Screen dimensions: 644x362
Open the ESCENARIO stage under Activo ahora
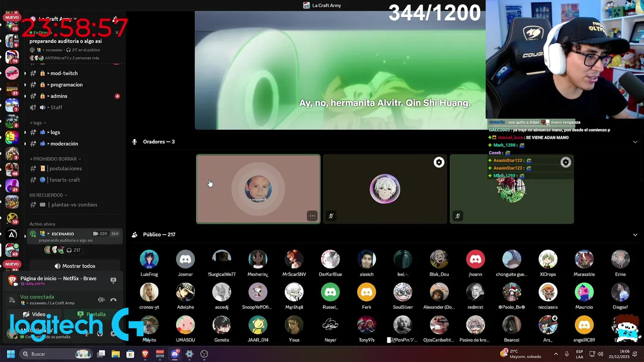(75, 236)
